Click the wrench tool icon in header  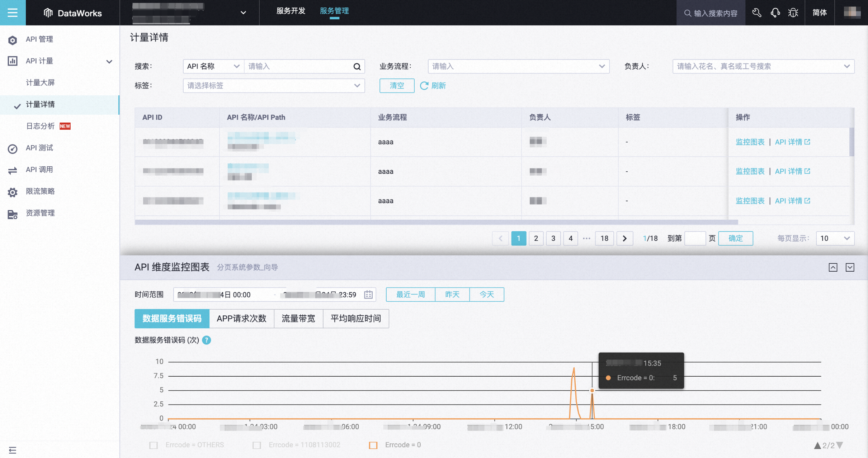pos(757,13)
